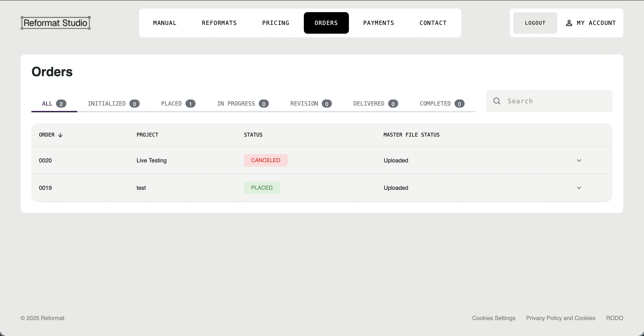Image resolution: width=644 pixels, height=336 pixels.
Task: Open the Pricing page
Action: pyautogui.click(x=276, y=23)
